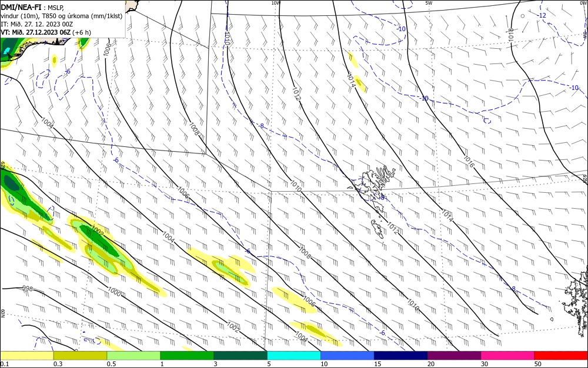Pick the cyan 5–10 legend swatch
The width and height of the screenshot is (588, 368).
[293, 356]
